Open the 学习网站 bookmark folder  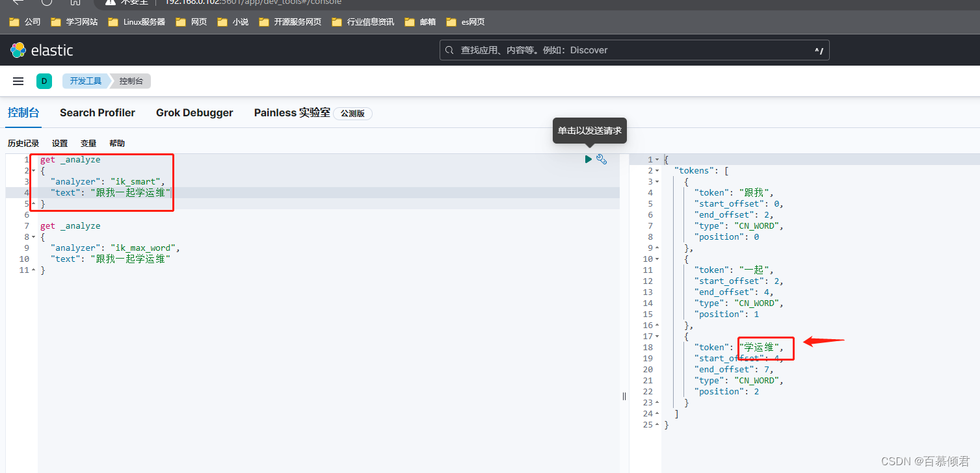(74, 22)
